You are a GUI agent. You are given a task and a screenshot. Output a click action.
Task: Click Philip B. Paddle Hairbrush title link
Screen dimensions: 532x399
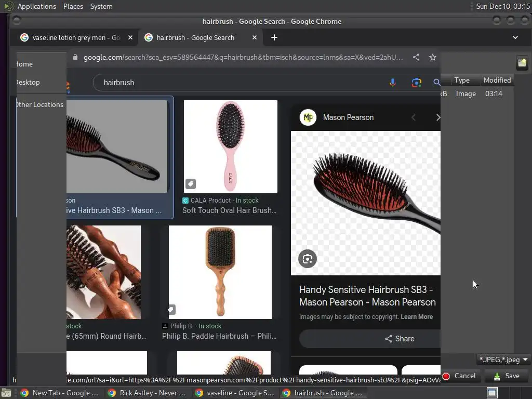click(x=219, y=336)
